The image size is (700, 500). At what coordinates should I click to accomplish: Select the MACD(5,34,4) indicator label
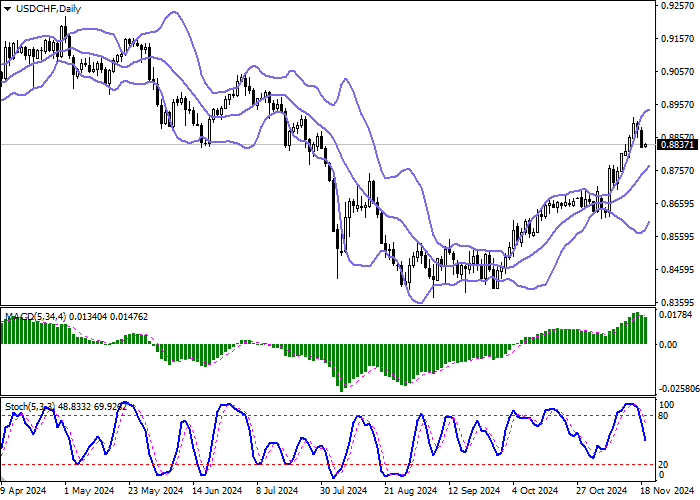[x=35, y=317]
